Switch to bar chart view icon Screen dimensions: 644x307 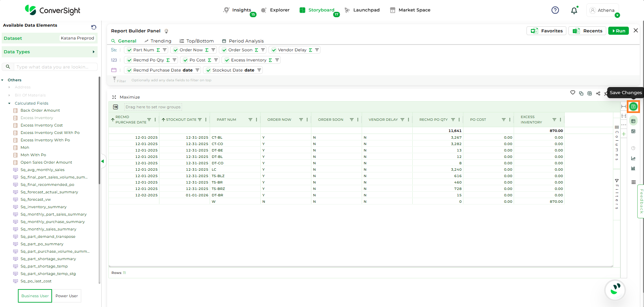click(x=633, y=168)
